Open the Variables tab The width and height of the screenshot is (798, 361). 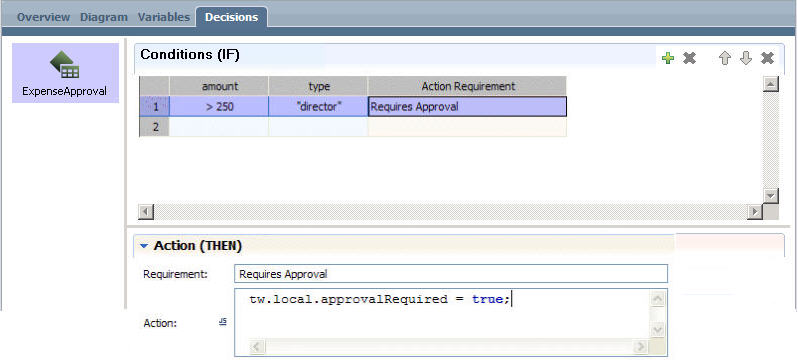tap(163, 17)
